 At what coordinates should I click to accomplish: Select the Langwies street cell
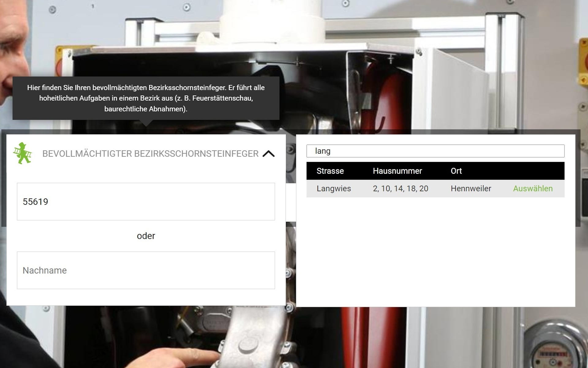click(x=334, y=189)
